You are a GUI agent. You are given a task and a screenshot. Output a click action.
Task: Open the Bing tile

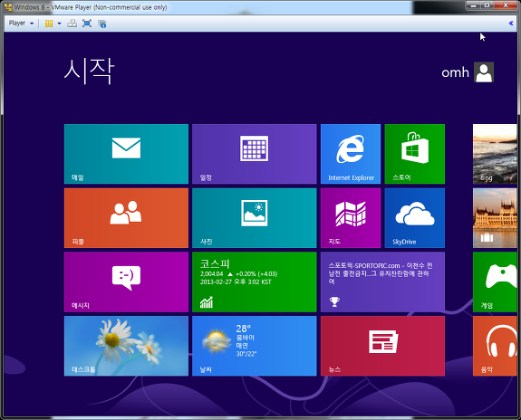tap(495, 154)
